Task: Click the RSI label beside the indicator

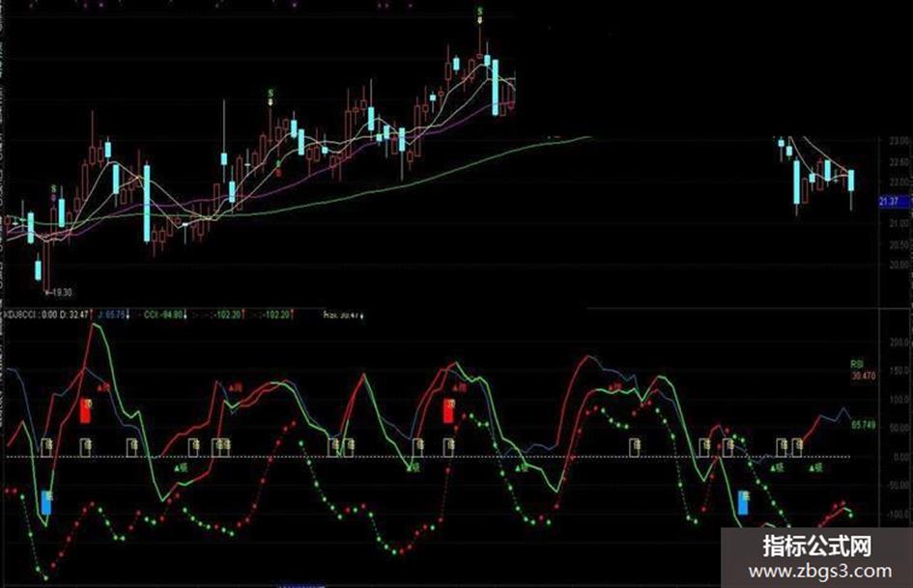Action: click(x=857, y=364)
